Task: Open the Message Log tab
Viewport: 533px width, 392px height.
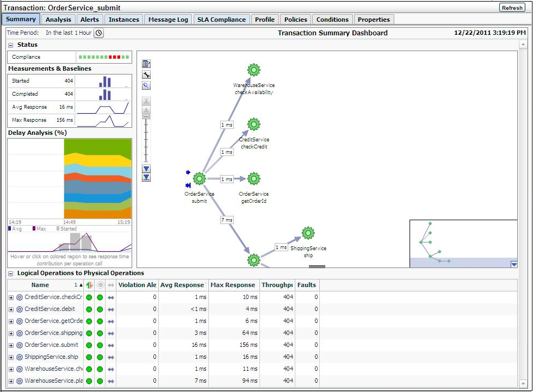Action: (168, 20)
